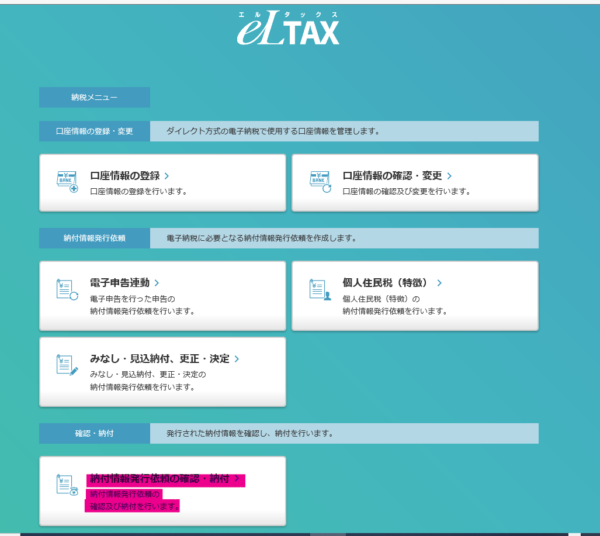The image size is (600, 536).
Task: Click chevron next to 個人住民税（特徴）
Action: (439, 283)
